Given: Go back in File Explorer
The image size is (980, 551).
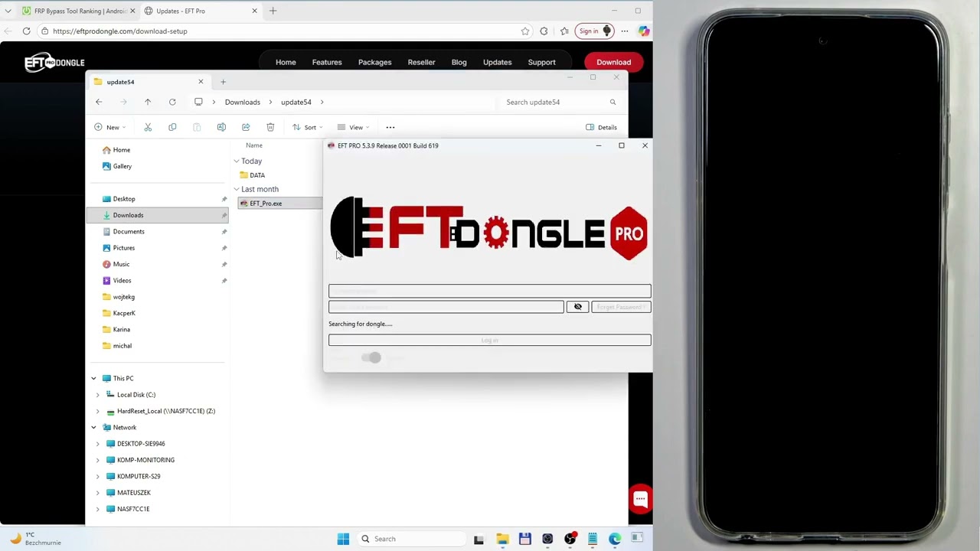Looking at the screenshot, I should (x=99, y=102).
